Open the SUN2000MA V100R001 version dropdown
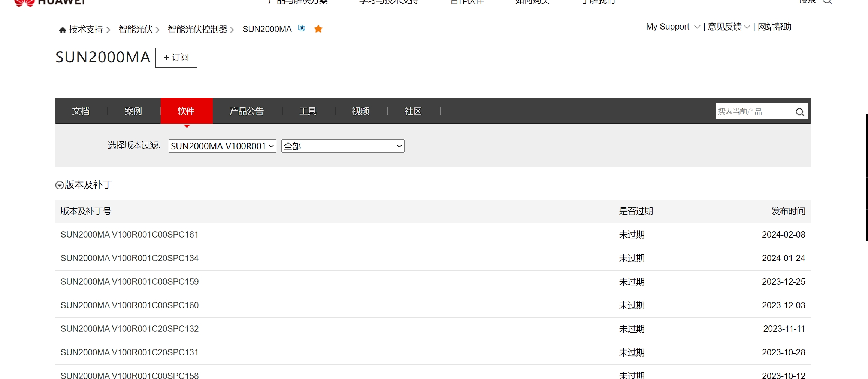 [x=223, y=146]
